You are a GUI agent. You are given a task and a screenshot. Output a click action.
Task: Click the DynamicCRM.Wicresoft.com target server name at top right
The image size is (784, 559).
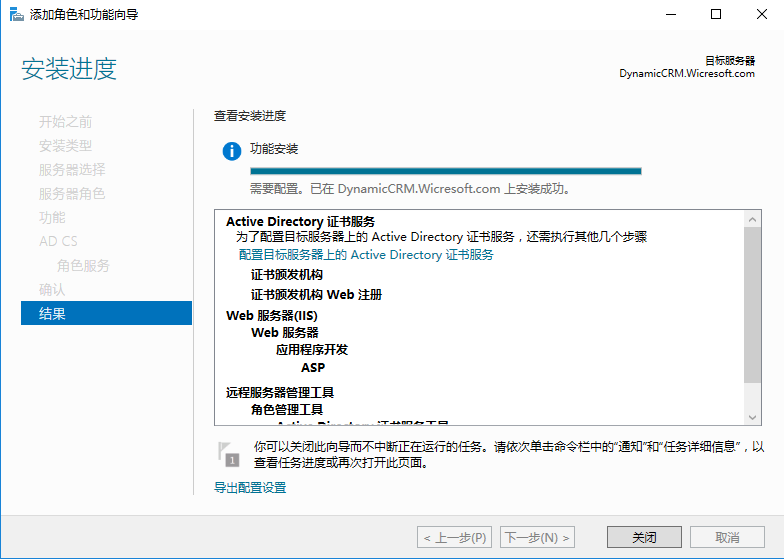(687, 74)
